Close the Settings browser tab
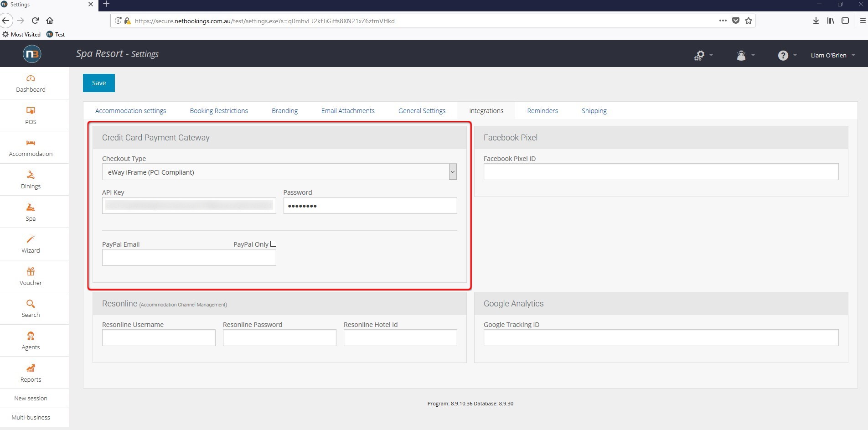868x430 pixels. tap(90, 4)
